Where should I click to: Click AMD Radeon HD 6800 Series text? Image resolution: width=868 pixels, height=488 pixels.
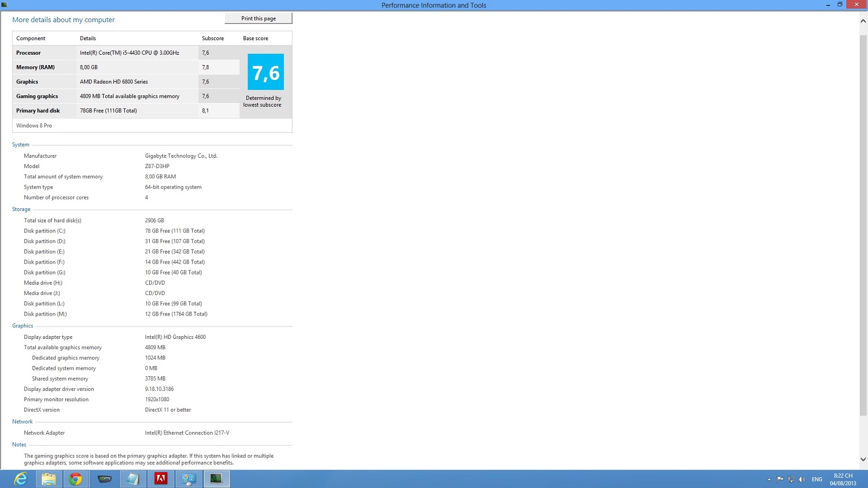coord(114,82)
